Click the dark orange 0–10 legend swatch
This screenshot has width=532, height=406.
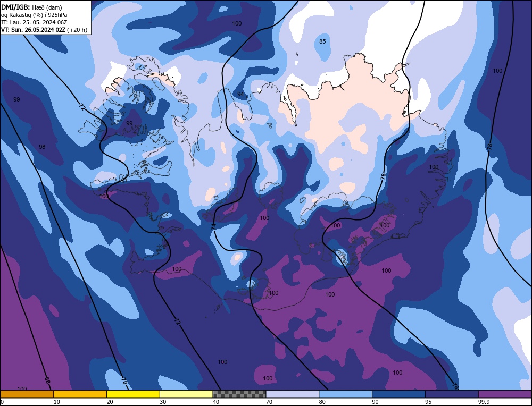(x=27, y=394)
